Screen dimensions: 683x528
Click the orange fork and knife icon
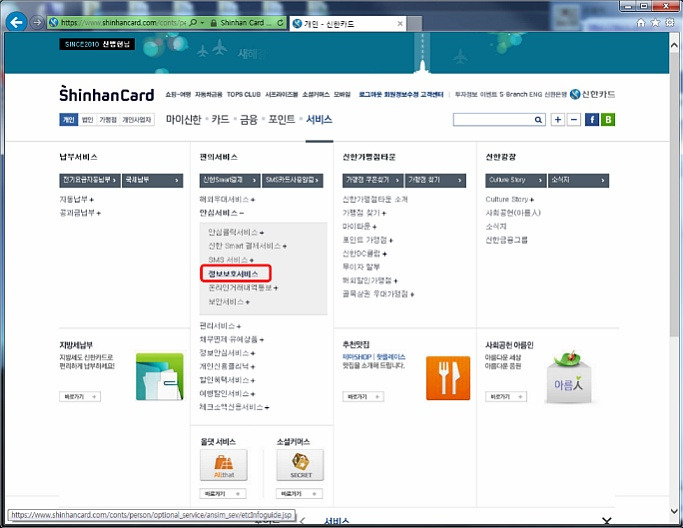(448, 378)
